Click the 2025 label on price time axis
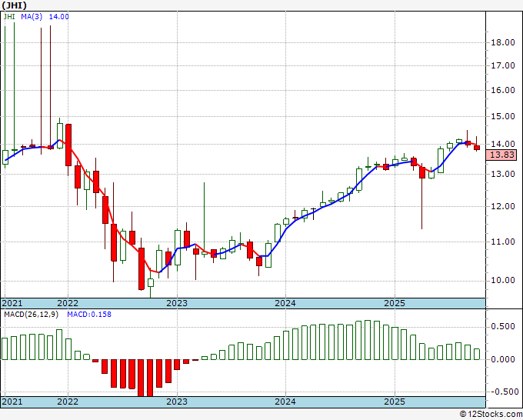 click(395, 303)
